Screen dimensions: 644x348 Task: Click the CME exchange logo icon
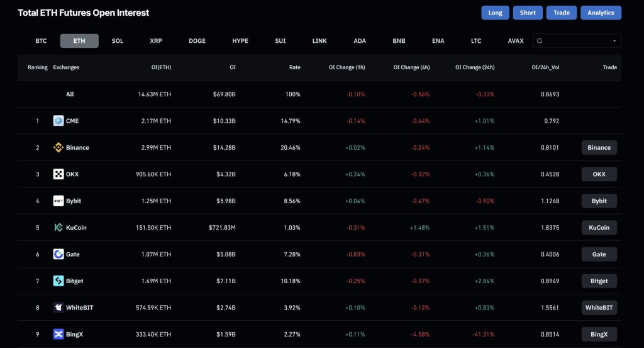point(58,121)
